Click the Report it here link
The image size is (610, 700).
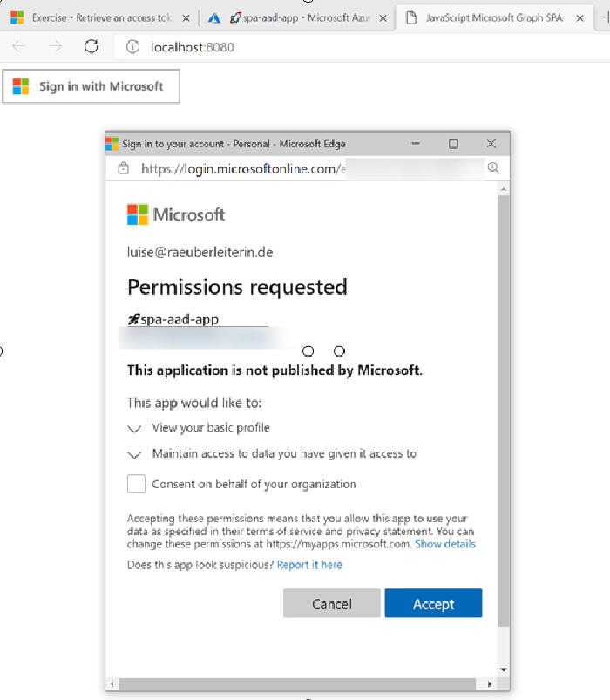coord(309,565)
